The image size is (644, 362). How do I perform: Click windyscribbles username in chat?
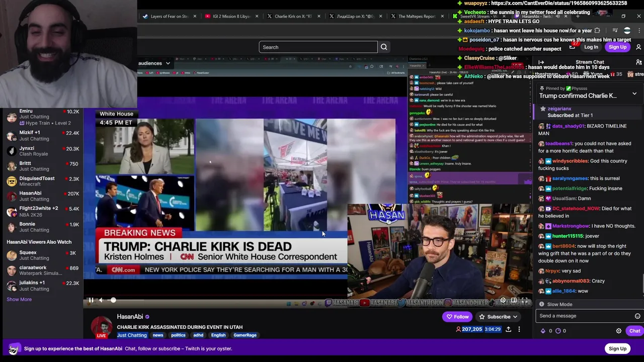pyautogui.click(x=570, y=161)
